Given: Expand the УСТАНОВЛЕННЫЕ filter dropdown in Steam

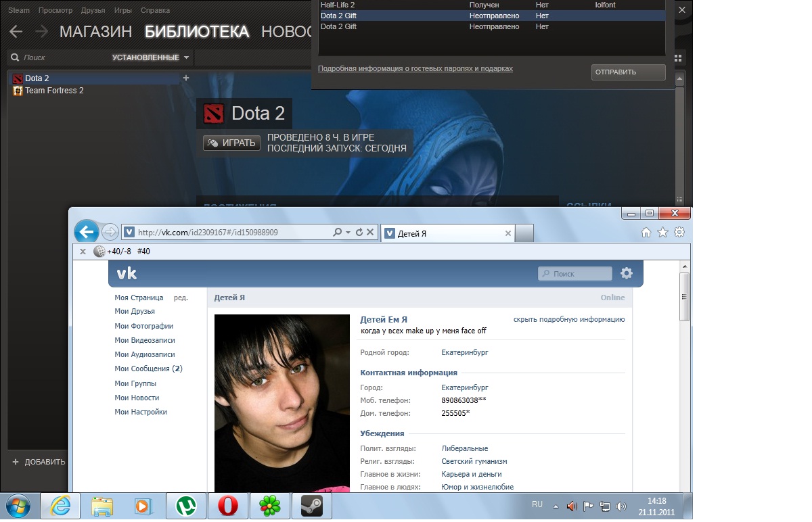Looking at the screenshot, I should [x=152, y=57].
